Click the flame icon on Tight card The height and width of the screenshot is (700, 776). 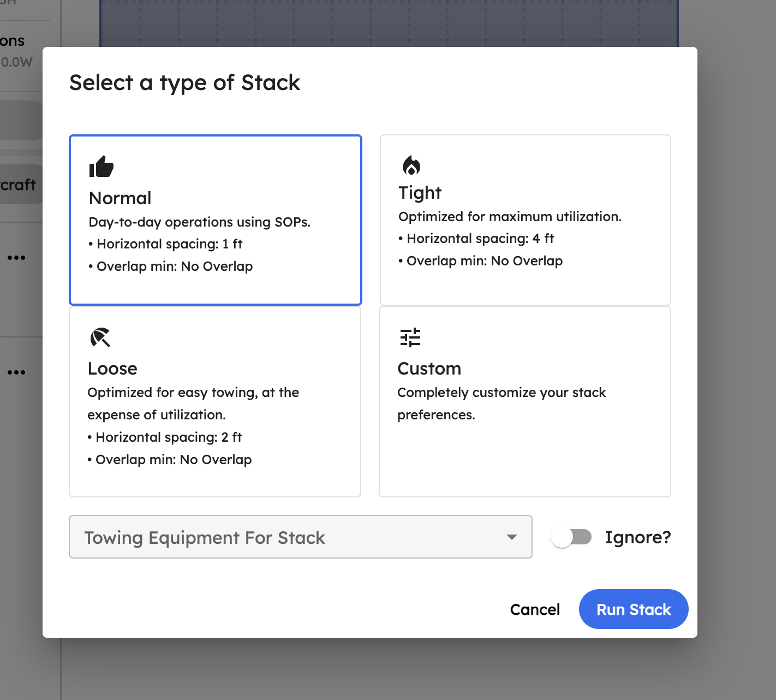411,165
